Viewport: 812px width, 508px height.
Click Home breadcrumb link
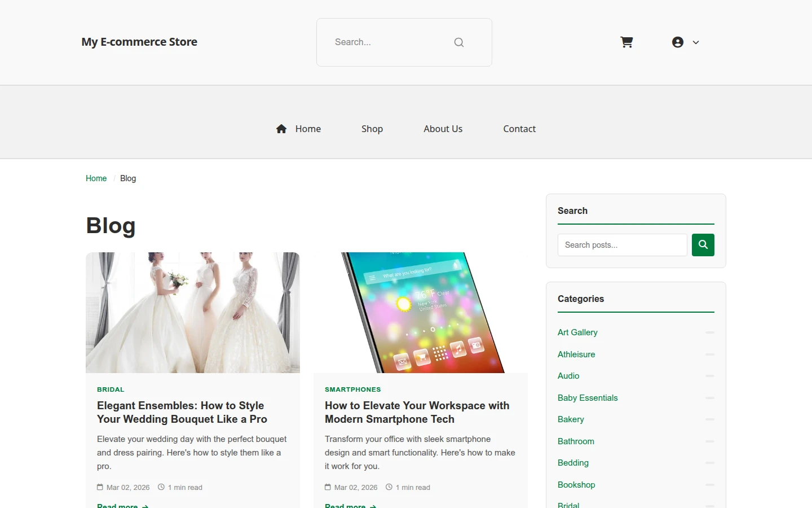tap(96, 178)
